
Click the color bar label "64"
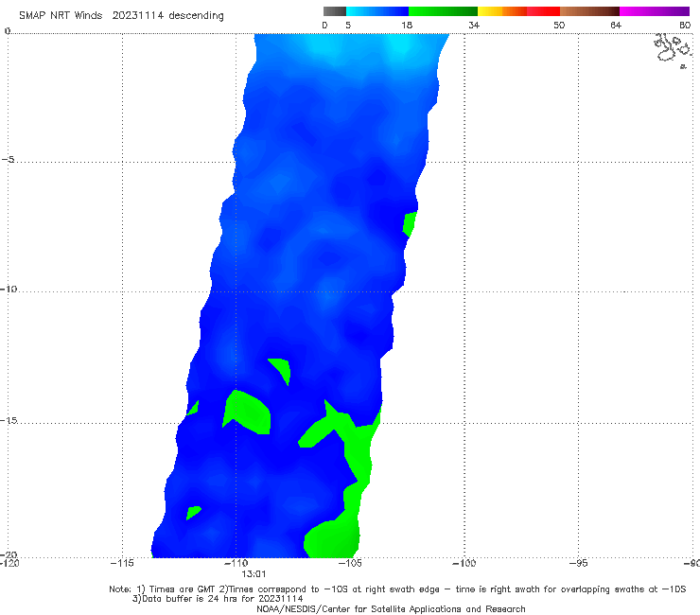tap(616, 25)
